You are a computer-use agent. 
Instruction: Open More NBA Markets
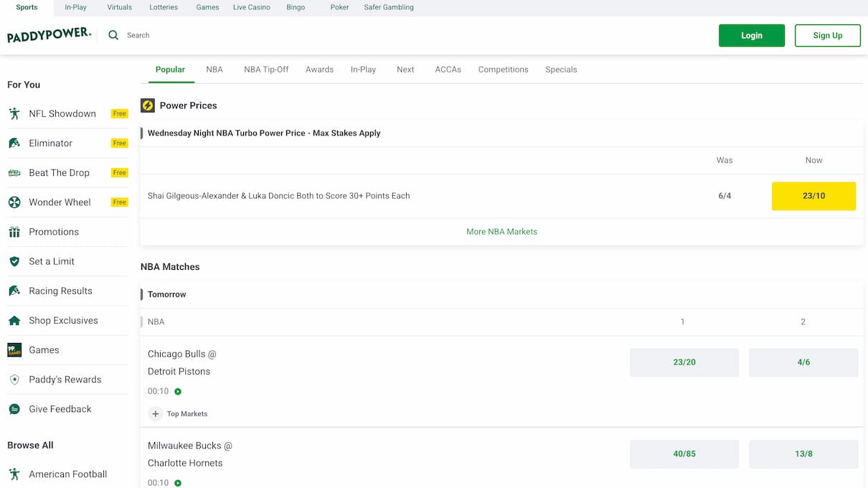pos(501,232)
